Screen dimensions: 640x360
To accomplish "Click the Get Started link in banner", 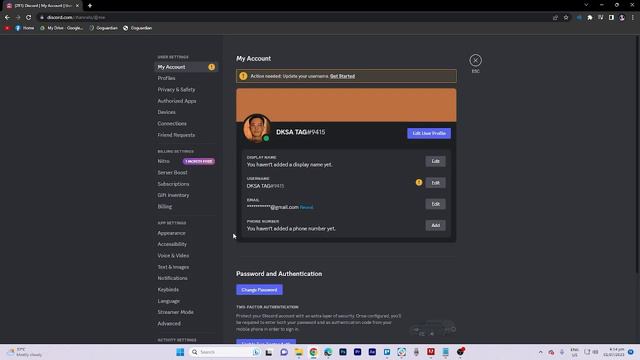I will tap(342, 76).
